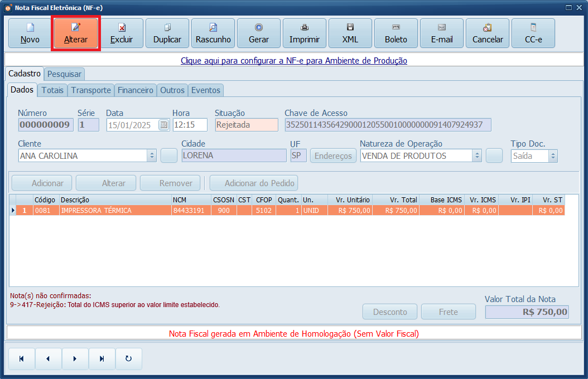Click the link to configure Ambiente de Produção
The width and height of the screenshot is (588, 379).
click(294, 61)
